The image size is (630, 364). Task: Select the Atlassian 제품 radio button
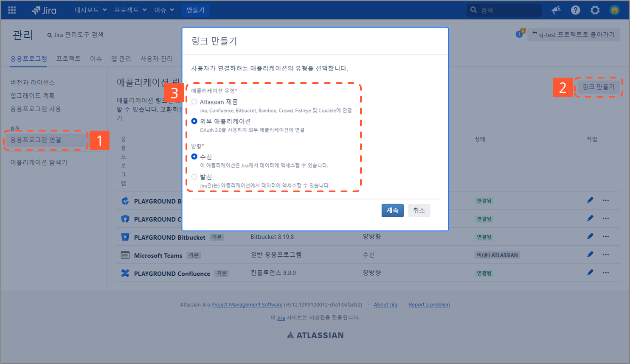[x=194, y=102]
